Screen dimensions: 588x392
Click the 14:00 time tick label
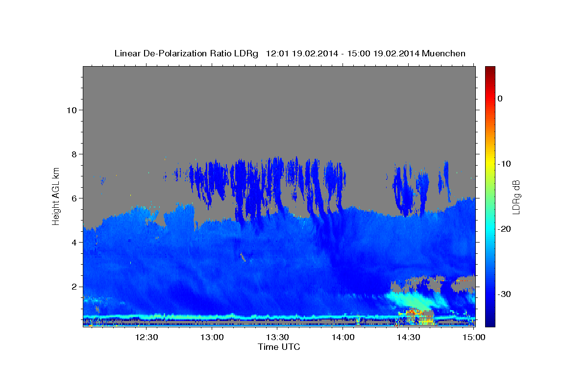pyautogui.click(x=343, y=337)
